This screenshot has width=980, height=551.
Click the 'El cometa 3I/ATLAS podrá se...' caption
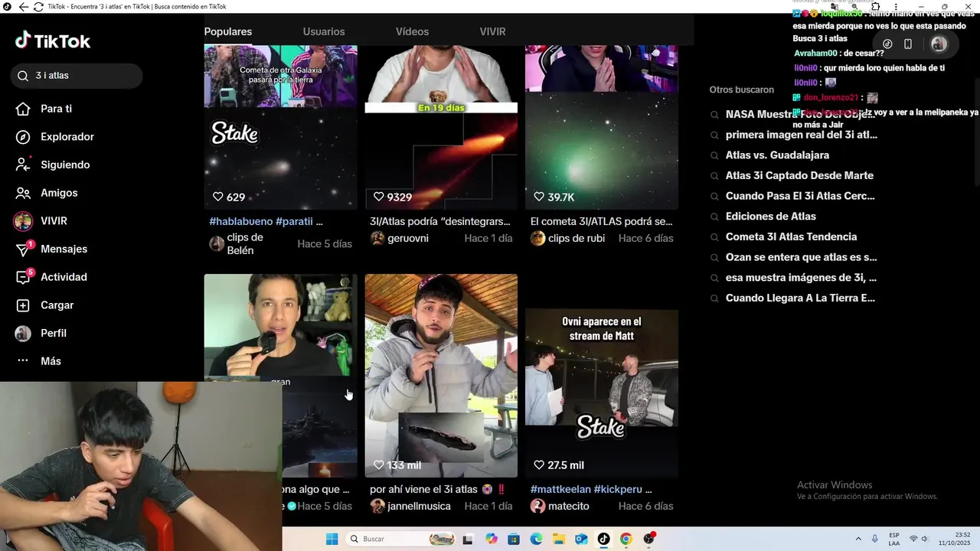click(601, 221)
